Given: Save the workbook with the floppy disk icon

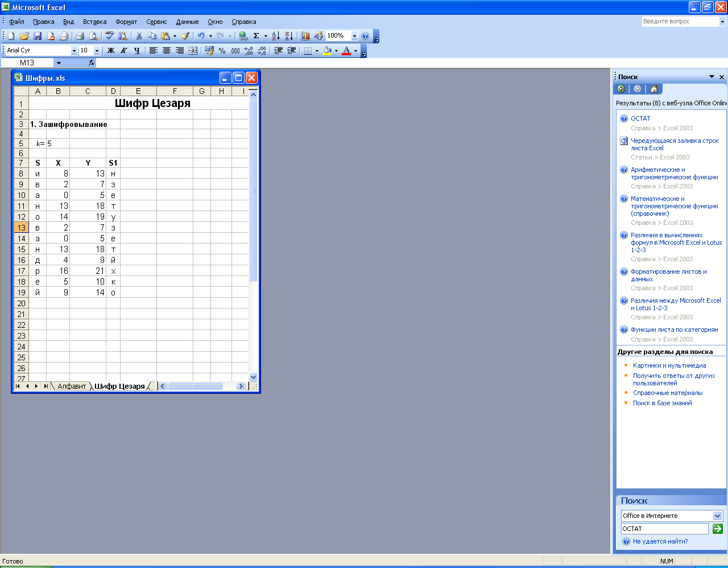Looking at the screenshot, I should (38, 36).
